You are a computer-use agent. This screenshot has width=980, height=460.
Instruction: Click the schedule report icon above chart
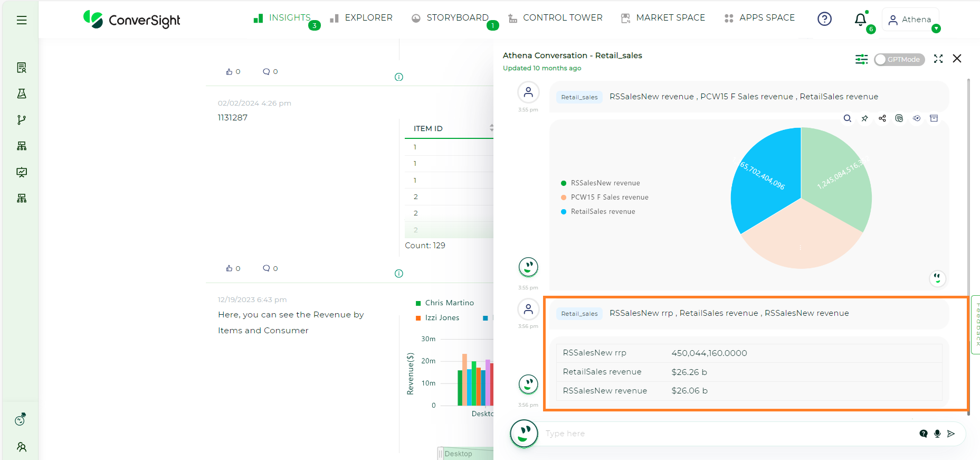coord(899,118)
